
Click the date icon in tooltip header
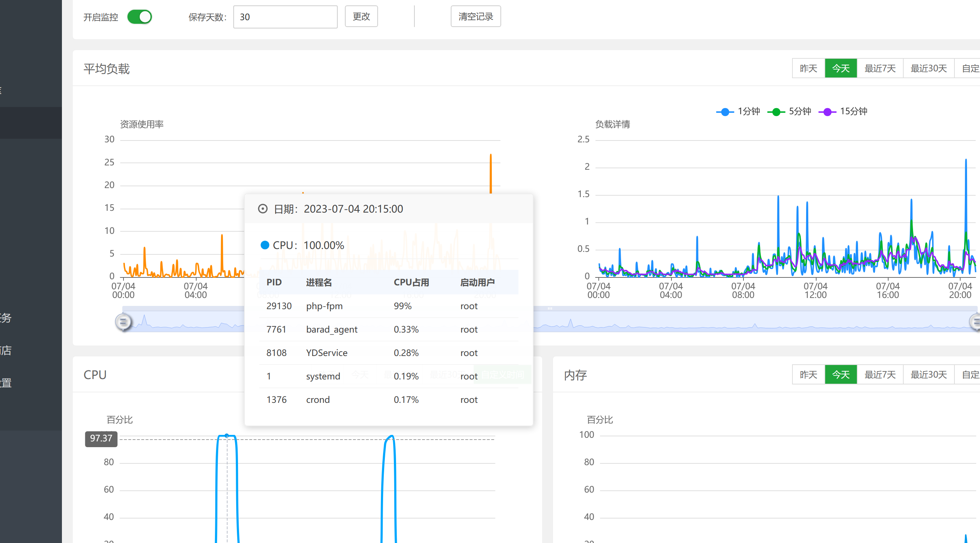[262, 209]
